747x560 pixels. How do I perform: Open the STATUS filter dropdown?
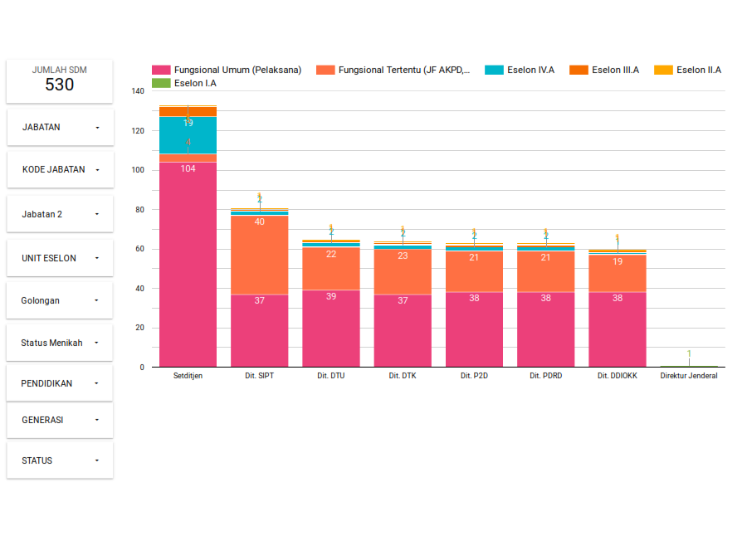pyautogui.click(x=59, y=460)
